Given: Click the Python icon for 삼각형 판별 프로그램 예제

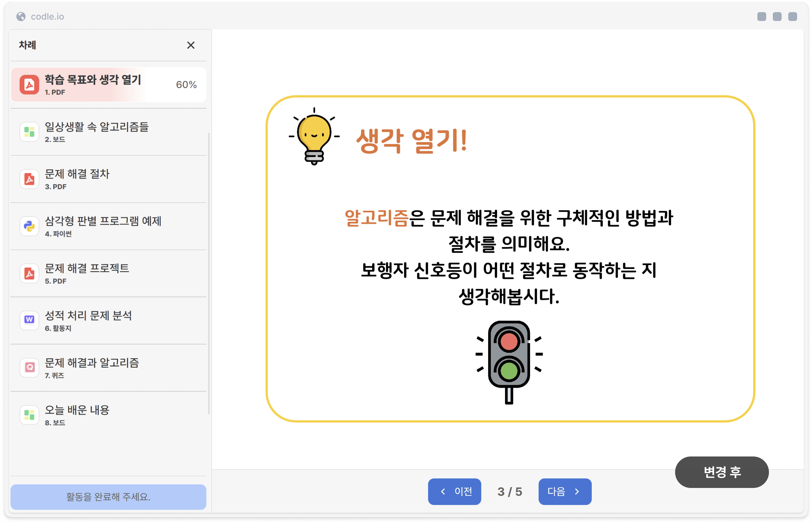Looking at the screenshot, I should [x=29, y=226].
